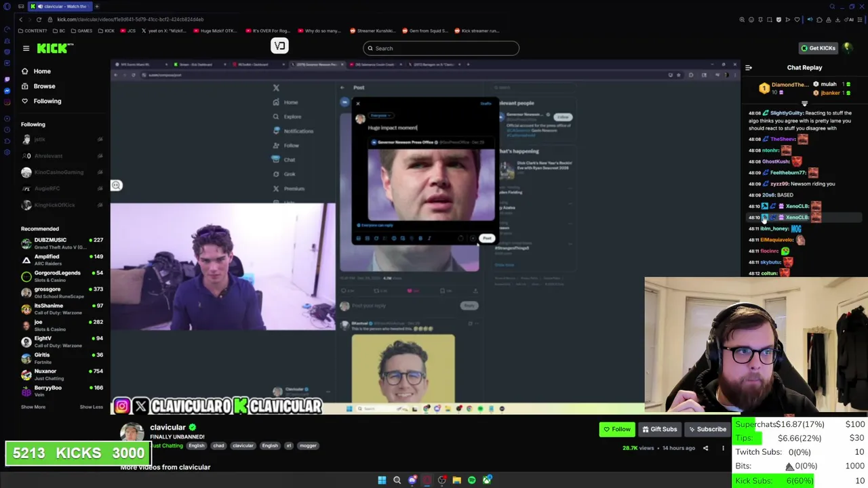Image resolution: width=868 pixels, height=488 pixels.
Task: Expand the chat leaderboard chevron
Action: 804,104
